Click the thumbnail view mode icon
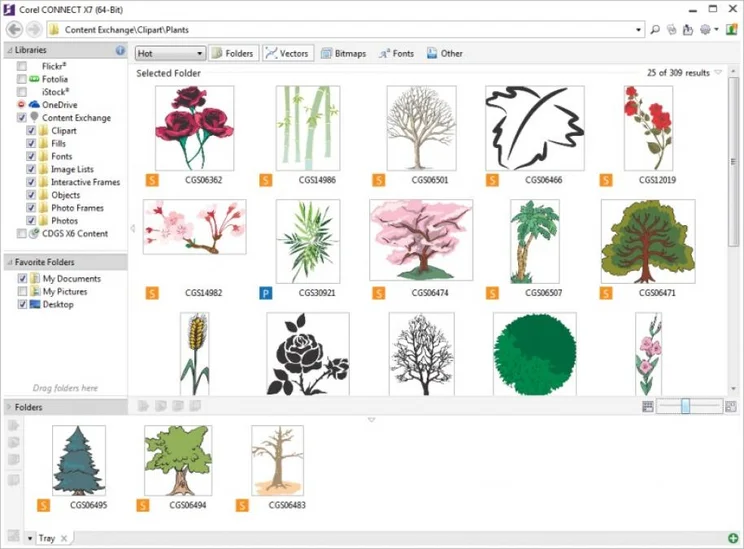This screenshot has width=744, height=549. coord(648,406)
